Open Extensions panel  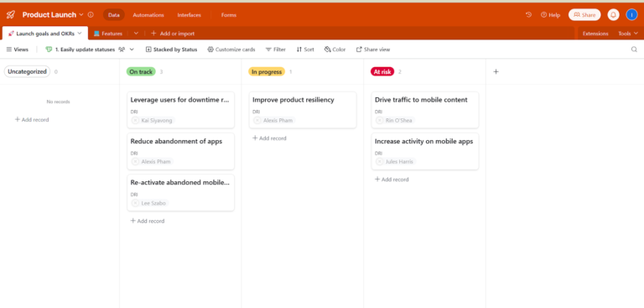[595, 34]
